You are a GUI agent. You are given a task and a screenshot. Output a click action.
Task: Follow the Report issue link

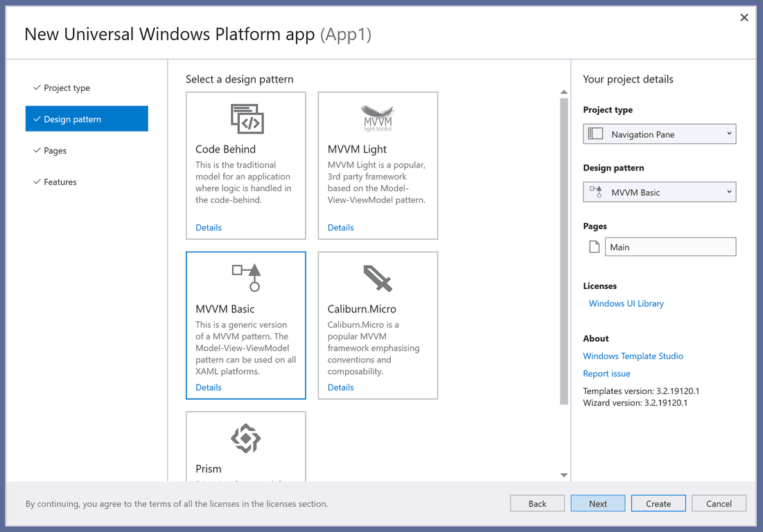click(x=606, y=373)
